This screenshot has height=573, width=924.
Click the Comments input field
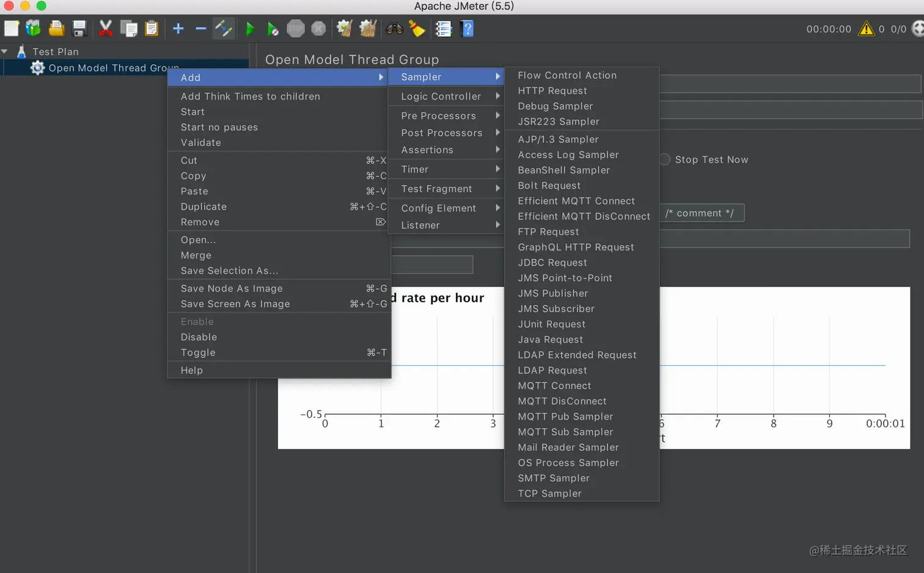tap(792, 110)
